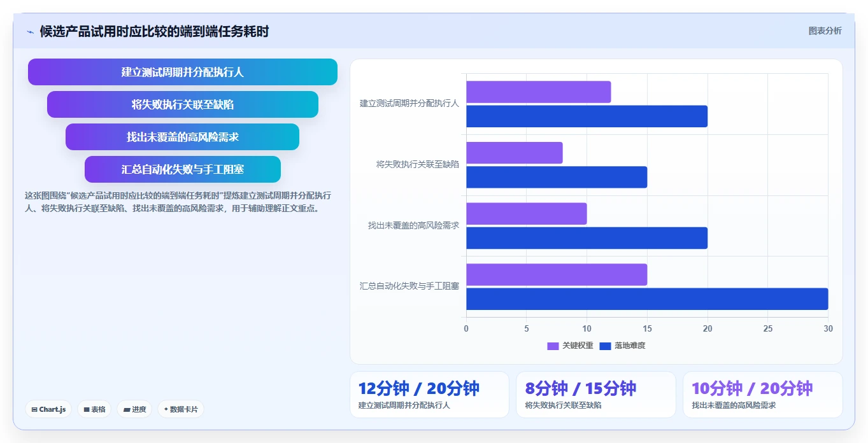Click the 表格 tag chip
The height and width of the screenshot is (443, 868).
click(94, 409)
